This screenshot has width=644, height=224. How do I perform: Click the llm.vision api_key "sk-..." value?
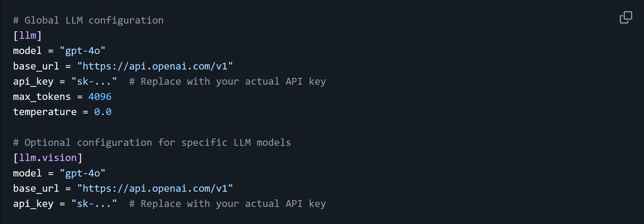click(94, 204)
